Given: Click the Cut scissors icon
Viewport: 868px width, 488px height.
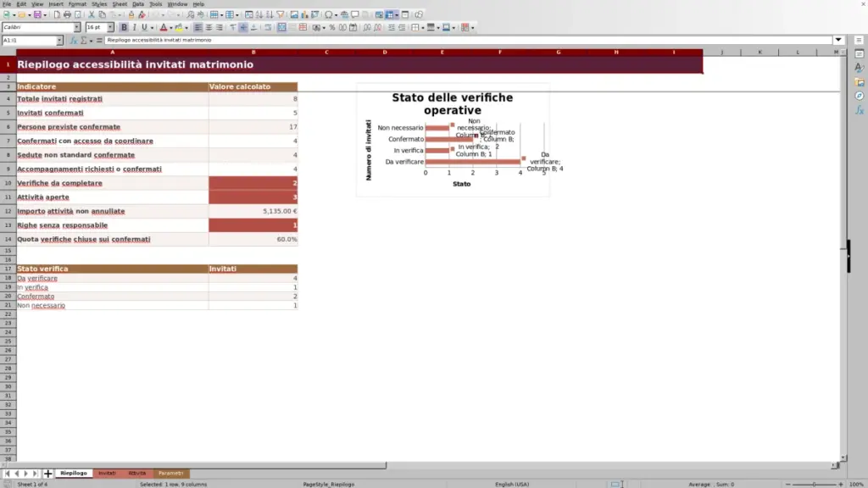Looking at the screenshot, I should [x=92, y=15].
